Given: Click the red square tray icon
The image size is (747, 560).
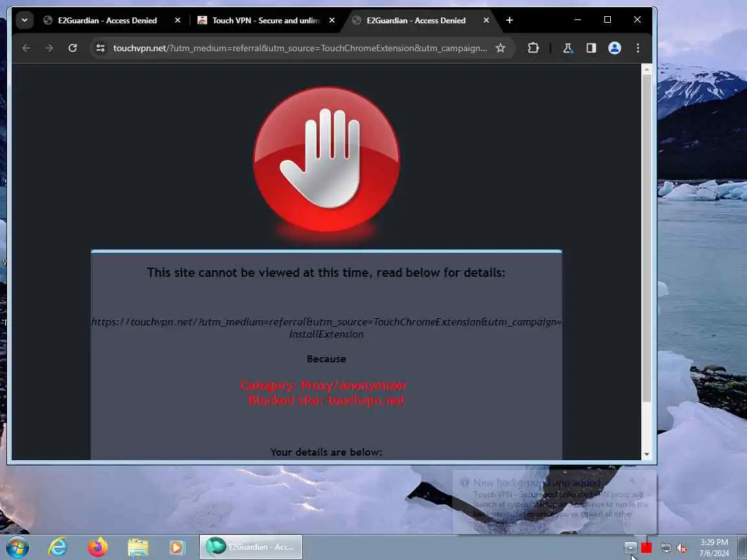Looking at the screenshot, I should tap(646, 548).
